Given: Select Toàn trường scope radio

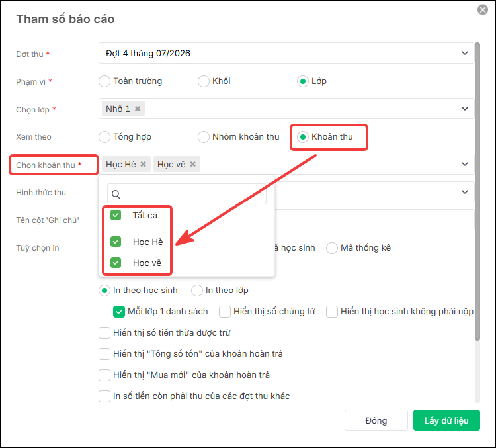Looking at the screenshot, I should pos(104,81).
